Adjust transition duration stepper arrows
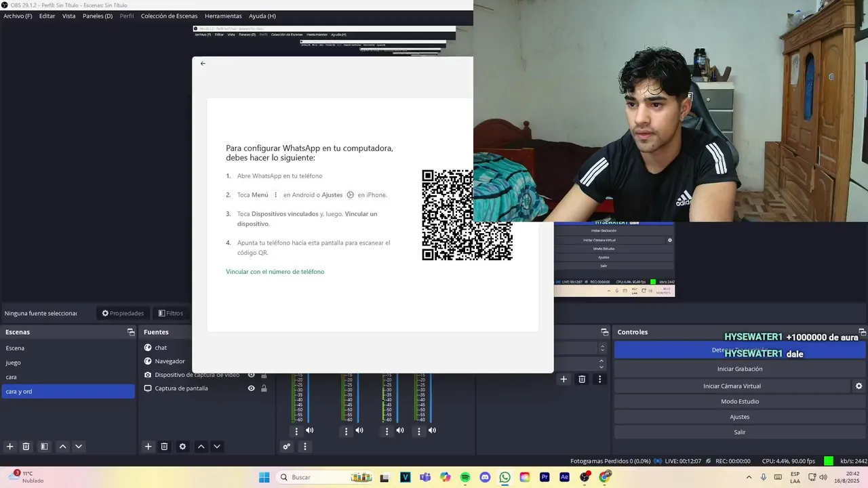The image size is (868, 488). [601, 363]
